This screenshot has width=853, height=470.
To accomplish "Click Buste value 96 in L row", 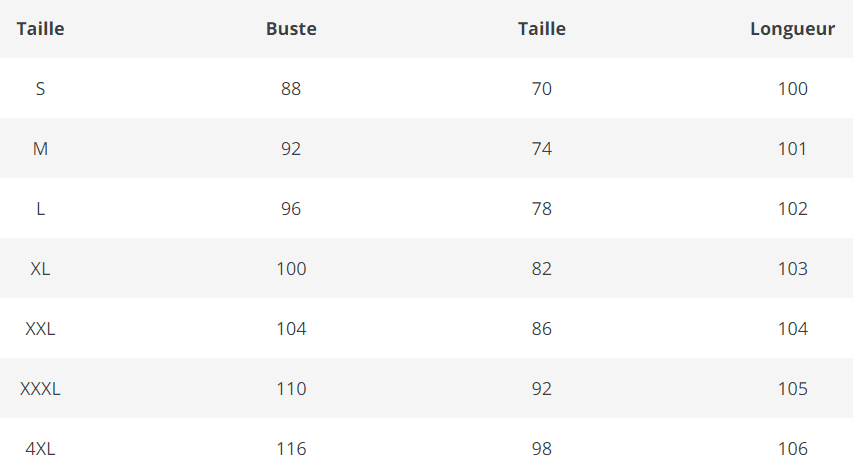I will tap(291, 209).
